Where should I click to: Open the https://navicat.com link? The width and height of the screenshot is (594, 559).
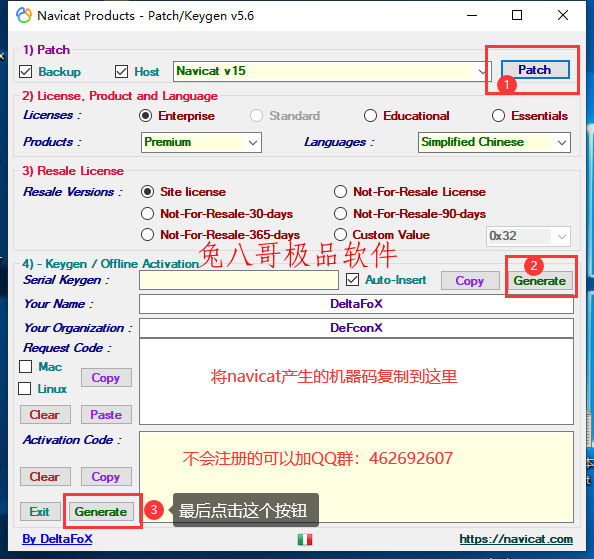point(516,539)
